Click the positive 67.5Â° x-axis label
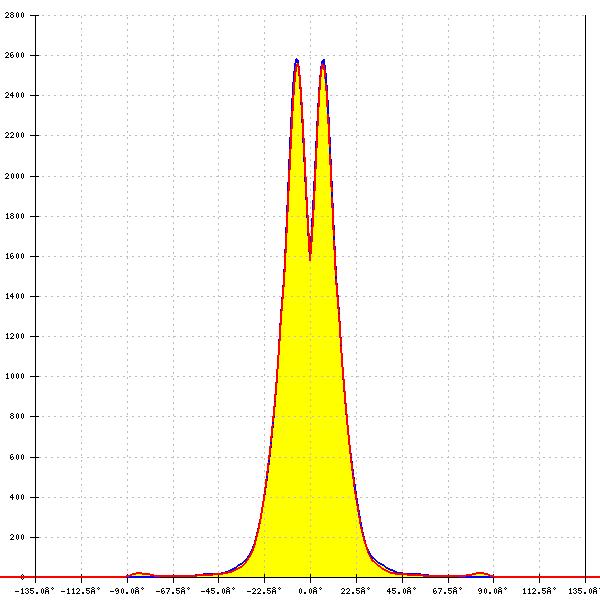600x600 pixels. pyautogui.click(x=447, y=591)
